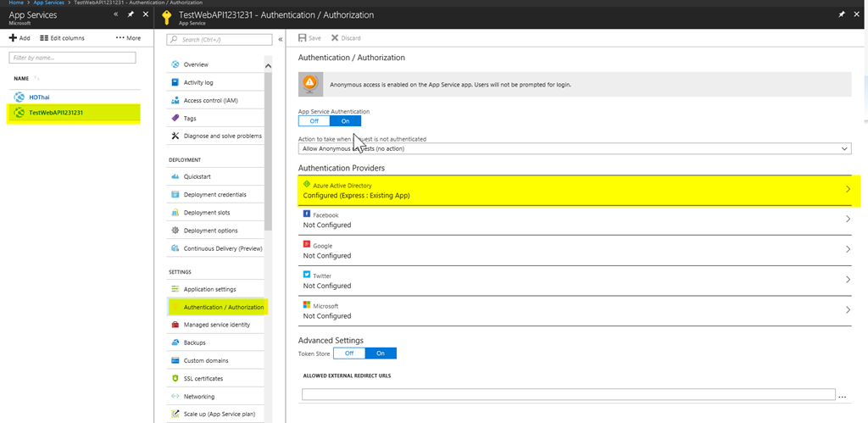Click the Activity log icon
This screenshot has width=868, height=423.
point(175,82)
